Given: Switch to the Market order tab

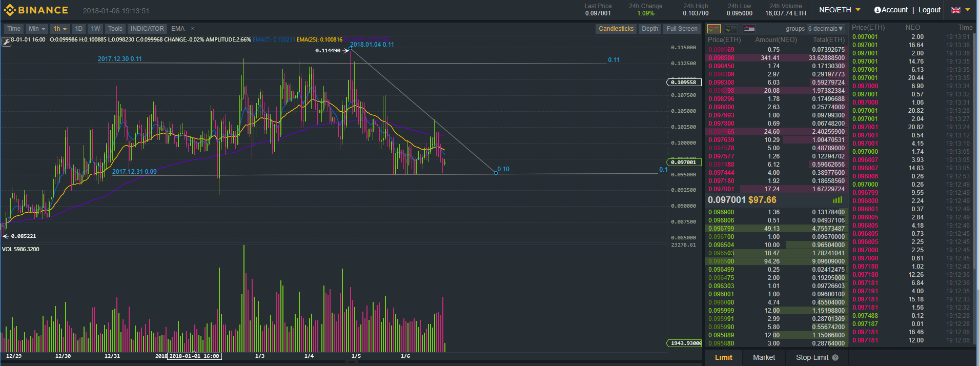Looking at the screenshot, I should 764,358.
